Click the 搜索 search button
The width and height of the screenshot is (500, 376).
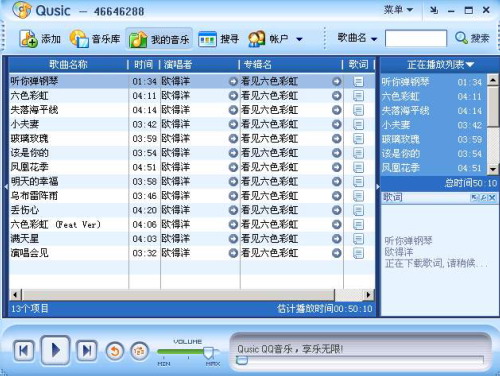[472, 38]
